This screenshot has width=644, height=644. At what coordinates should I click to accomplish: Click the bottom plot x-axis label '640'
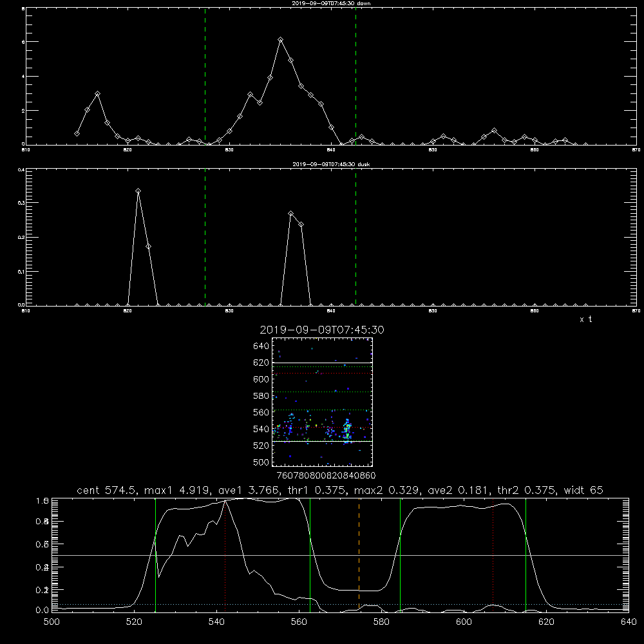629,622
